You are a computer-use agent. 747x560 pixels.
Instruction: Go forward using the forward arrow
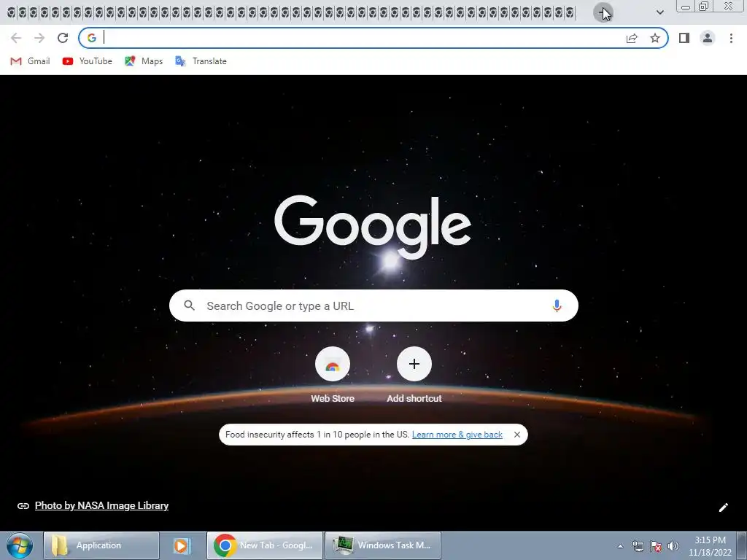click(39, 38)
